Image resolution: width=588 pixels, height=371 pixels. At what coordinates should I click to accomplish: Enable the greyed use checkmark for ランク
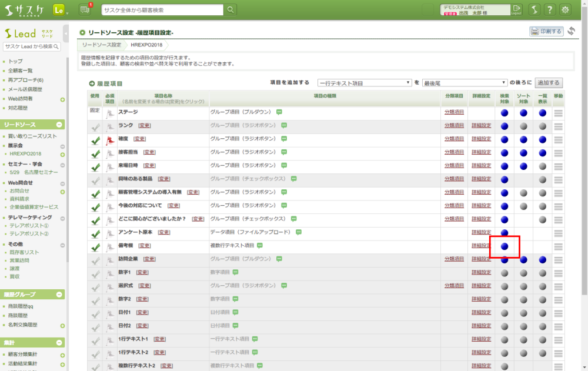coord(95,126)
